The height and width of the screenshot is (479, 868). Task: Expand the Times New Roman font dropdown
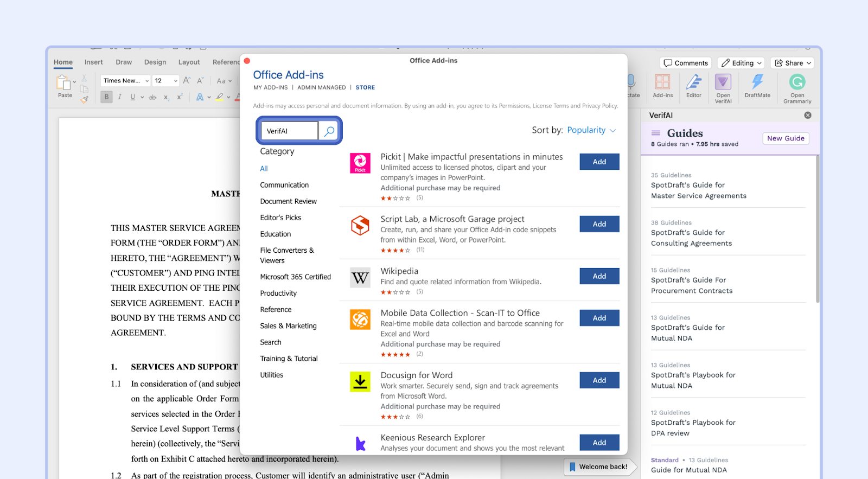(x=147, y=81)
